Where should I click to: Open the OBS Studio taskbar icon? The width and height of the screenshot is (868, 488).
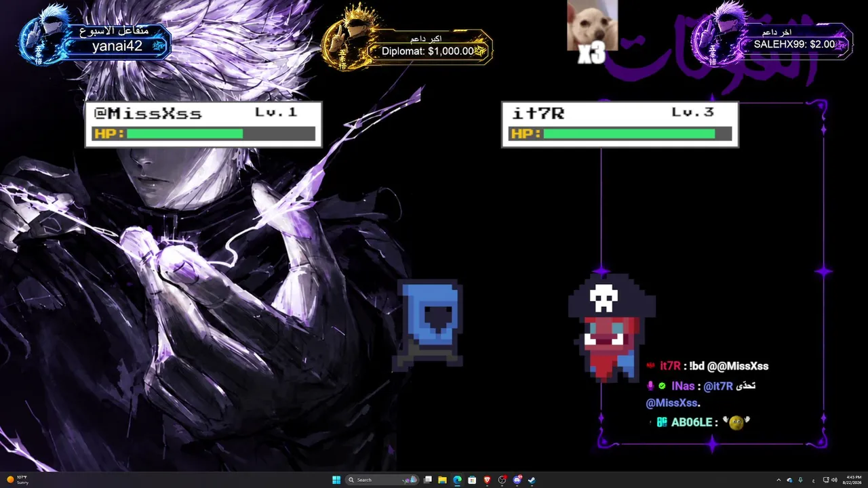(502, 480)
